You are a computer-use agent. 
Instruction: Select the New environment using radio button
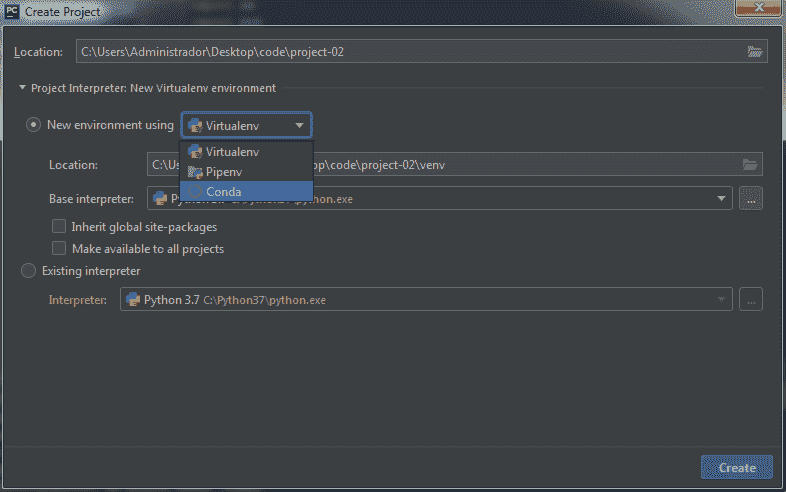[x=34, y=125]
